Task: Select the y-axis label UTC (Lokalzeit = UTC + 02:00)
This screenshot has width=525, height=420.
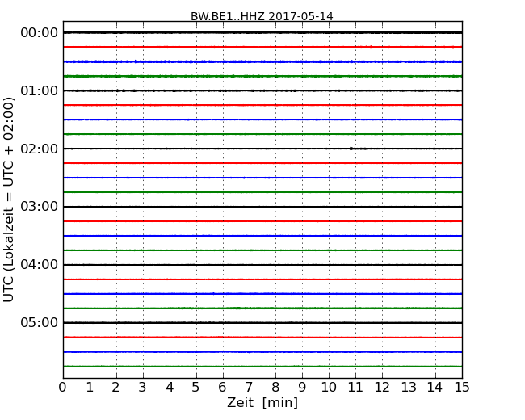Action: coord(9,199)
